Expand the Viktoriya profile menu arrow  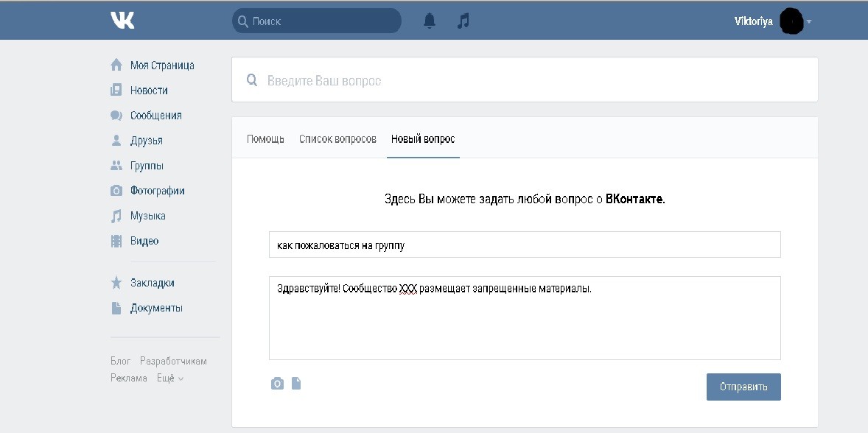coord(809,22)
